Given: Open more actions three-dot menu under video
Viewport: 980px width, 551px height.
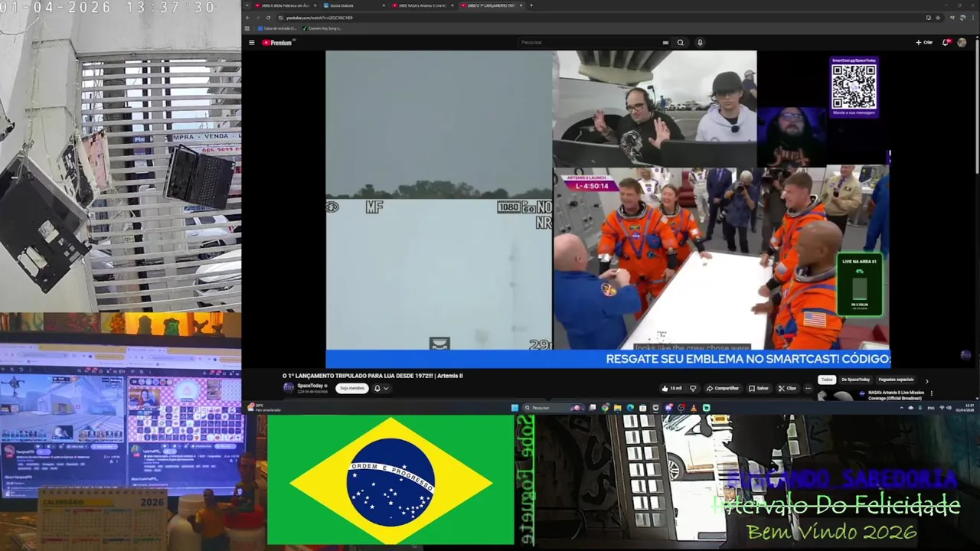Looking at the screenshot, I should coord(808,388).
